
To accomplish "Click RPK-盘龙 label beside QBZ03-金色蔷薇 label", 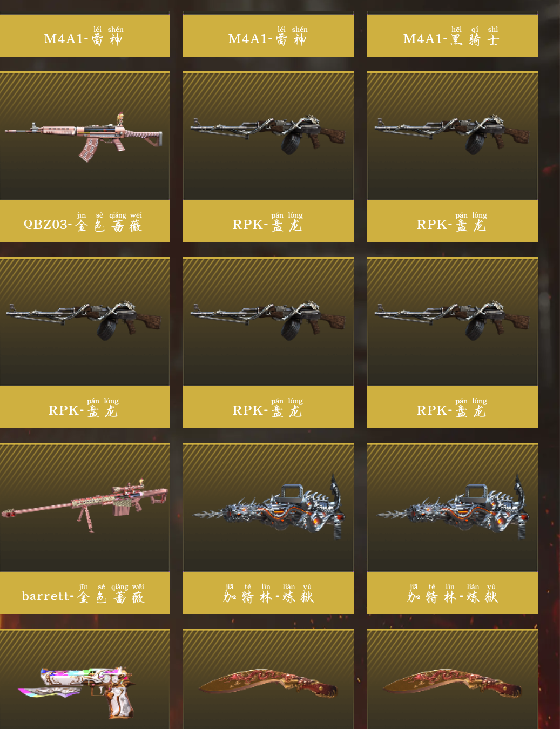I will coord(268,221).
